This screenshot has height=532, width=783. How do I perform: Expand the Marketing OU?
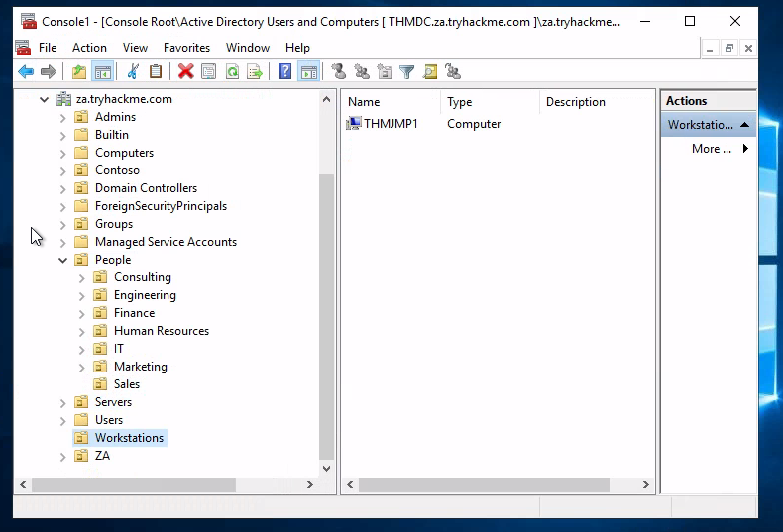pyautogui.click(x=82, y=368)
